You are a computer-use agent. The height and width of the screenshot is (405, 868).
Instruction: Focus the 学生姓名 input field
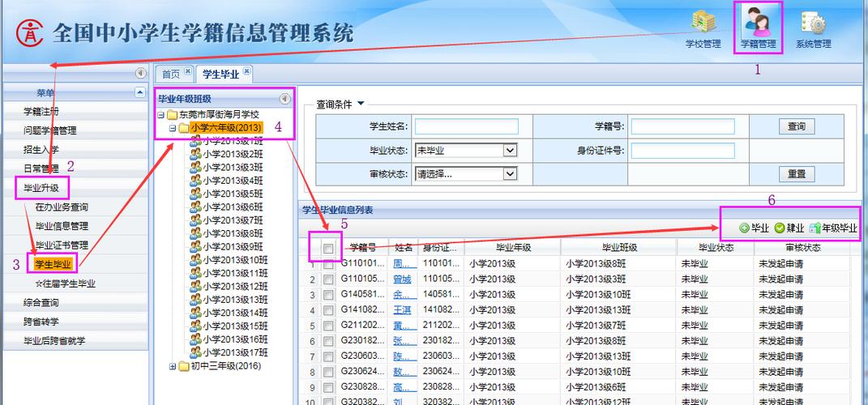[x=467, y=126]
